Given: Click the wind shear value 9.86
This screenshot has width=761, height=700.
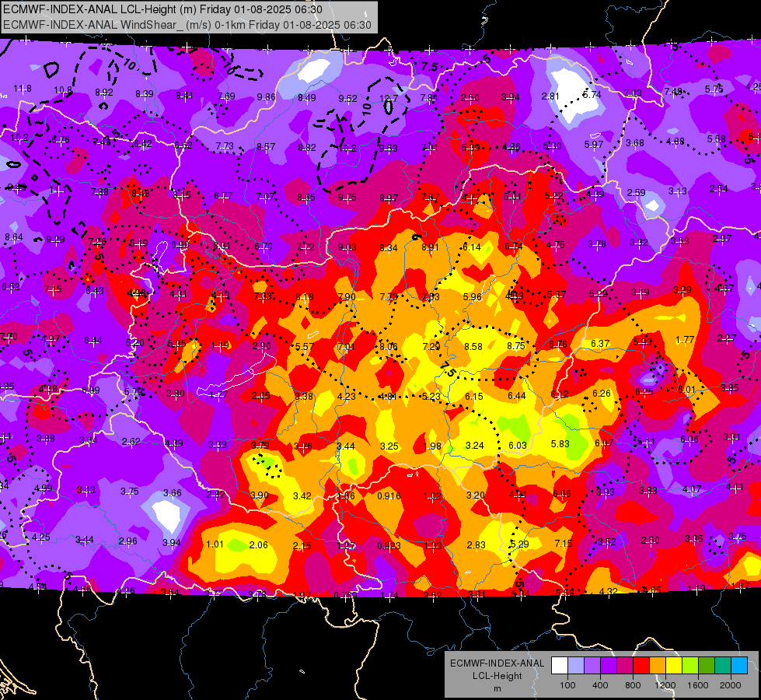Looking at the screenshot, I should point(266,97).
